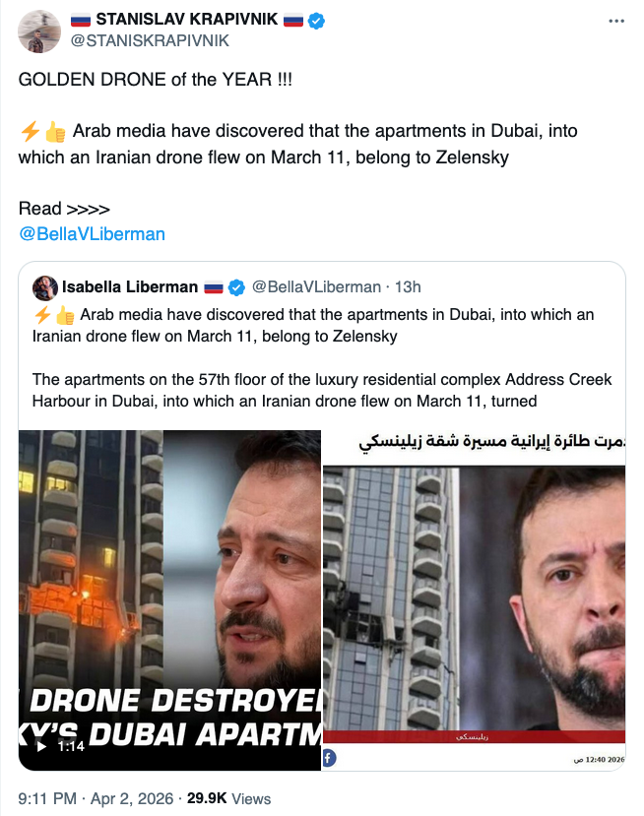
Task: Open the burning building video thumbnail
Action: click(x=169, y=600)
